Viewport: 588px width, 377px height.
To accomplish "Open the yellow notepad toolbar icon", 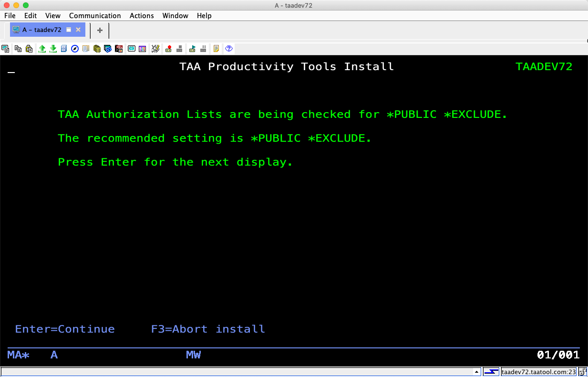I will coord(216,49).
